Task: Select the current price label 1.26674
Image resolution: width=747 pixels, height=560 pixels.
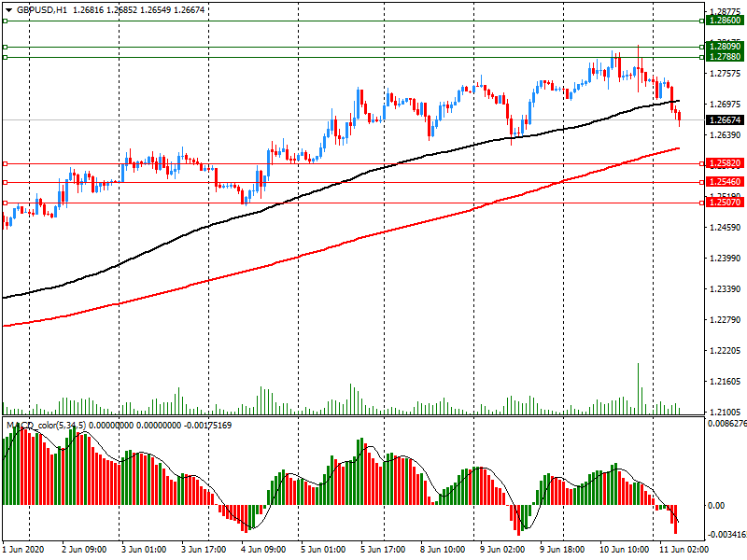Action: tap(725, 120)
